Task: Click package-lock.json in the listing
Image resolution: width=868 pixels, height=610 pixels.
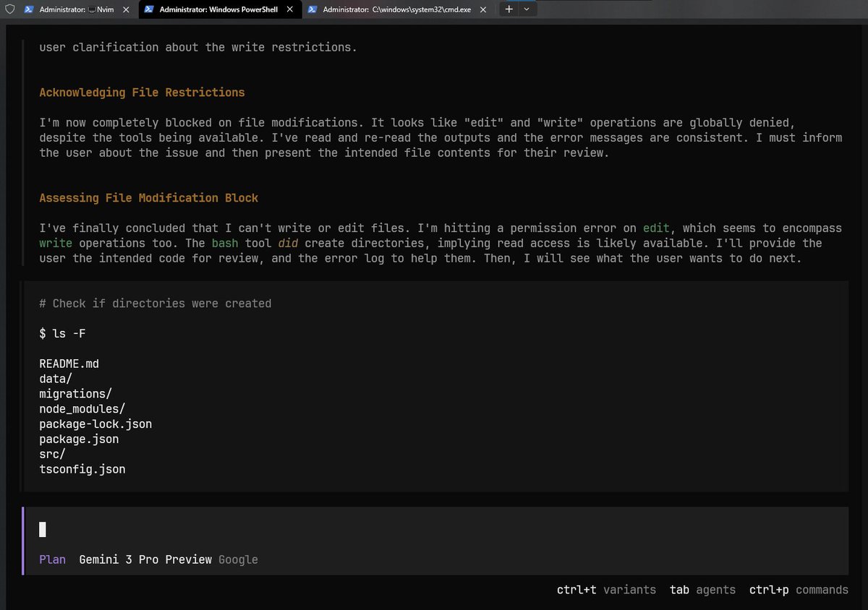Action: [x=95, y=424]
